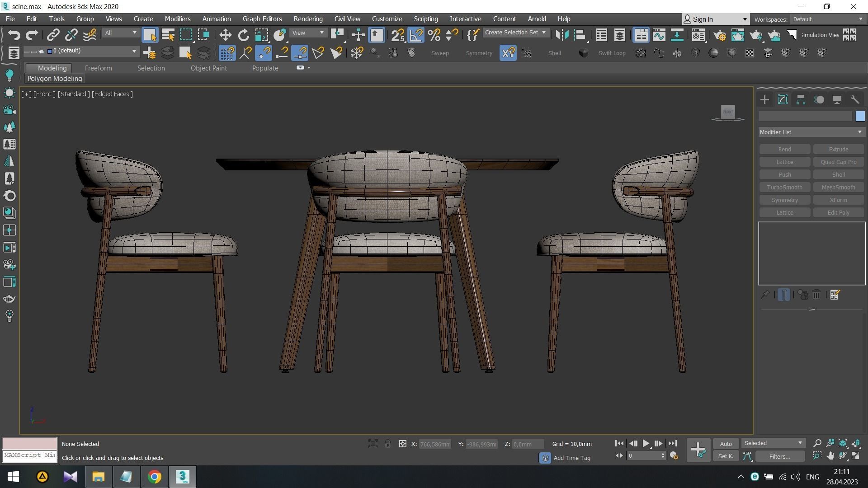Toggle Pin Stack in modifier panel
The height and width of the screenshot is (488, 868).
click(765, 295)
